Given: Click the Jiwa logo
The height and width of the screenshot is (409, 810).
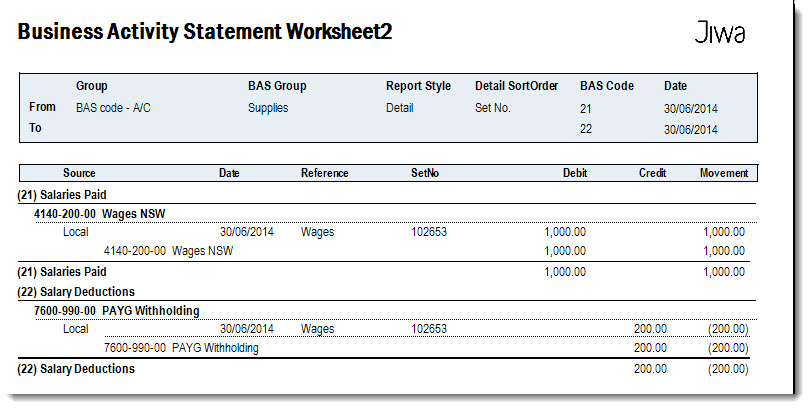Looking at the screenshot, I should tap(720, 33).
